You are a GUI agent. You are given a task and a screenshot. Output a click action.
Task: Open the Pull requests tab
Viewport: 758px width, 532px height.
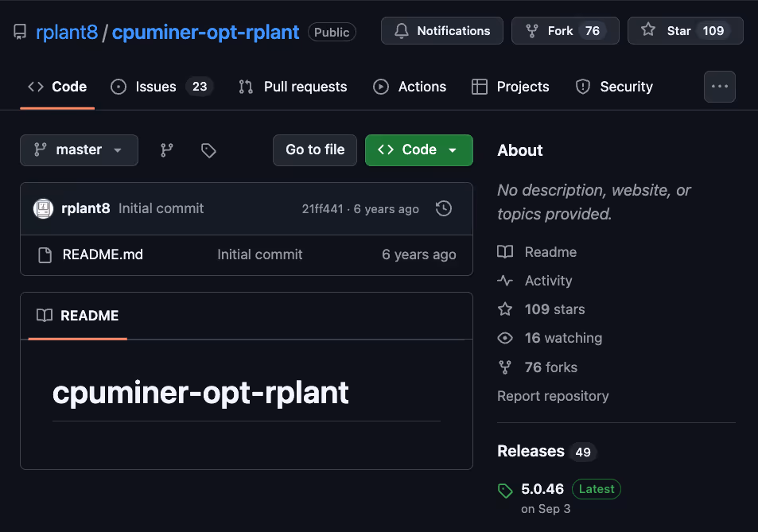(x=293, y=87)
